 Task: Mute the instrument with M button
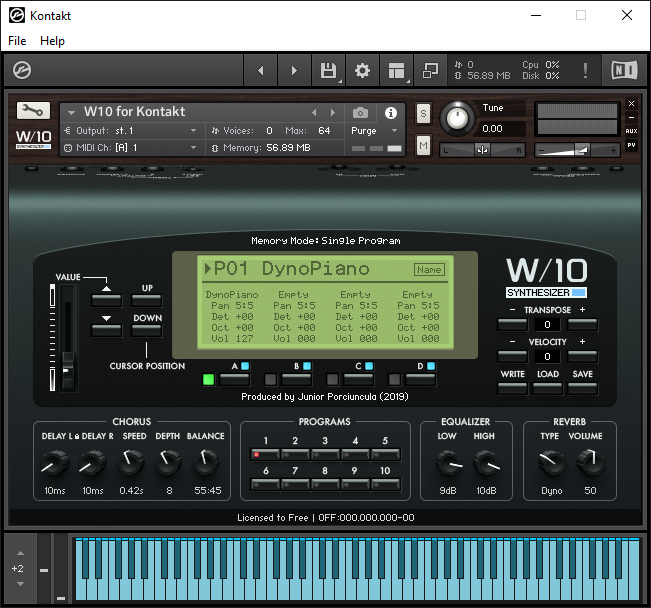(x=423, y=145)
